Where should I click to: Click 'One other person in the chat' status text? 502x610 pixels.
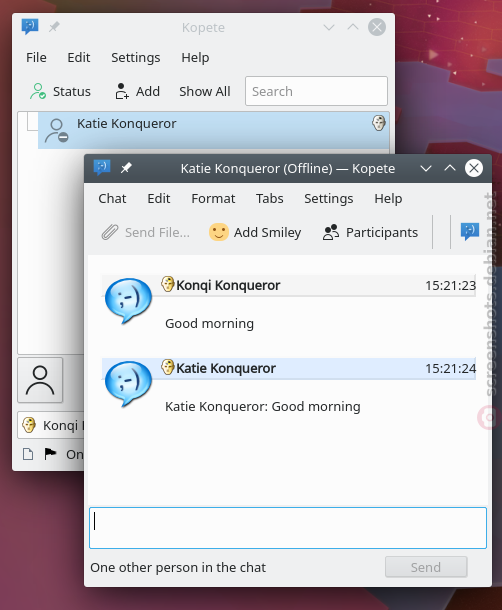click(x=178, y=568)
